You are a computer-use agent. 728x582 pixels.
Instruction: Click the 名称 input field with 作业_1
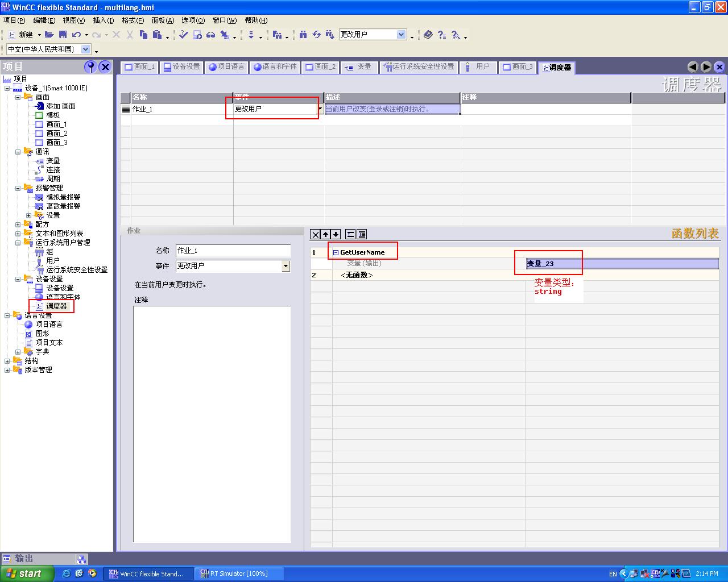coord(233,251)
